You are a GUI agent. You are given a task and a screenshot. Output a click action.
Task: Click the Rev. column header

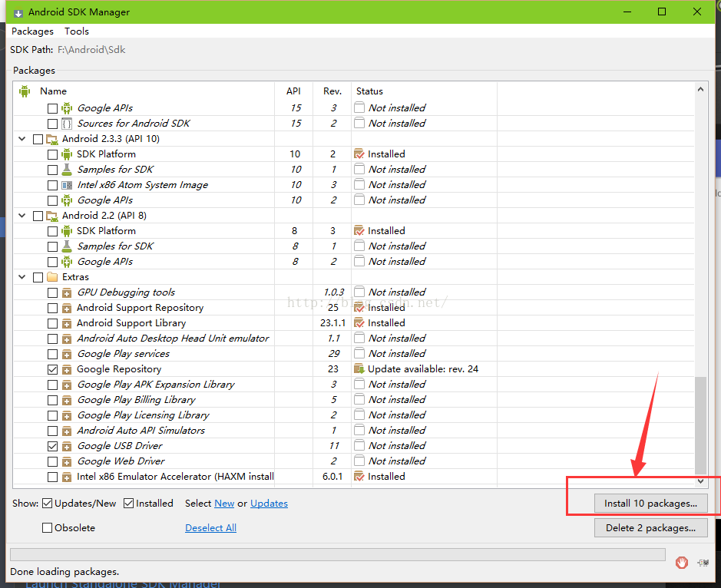(332, 91)
